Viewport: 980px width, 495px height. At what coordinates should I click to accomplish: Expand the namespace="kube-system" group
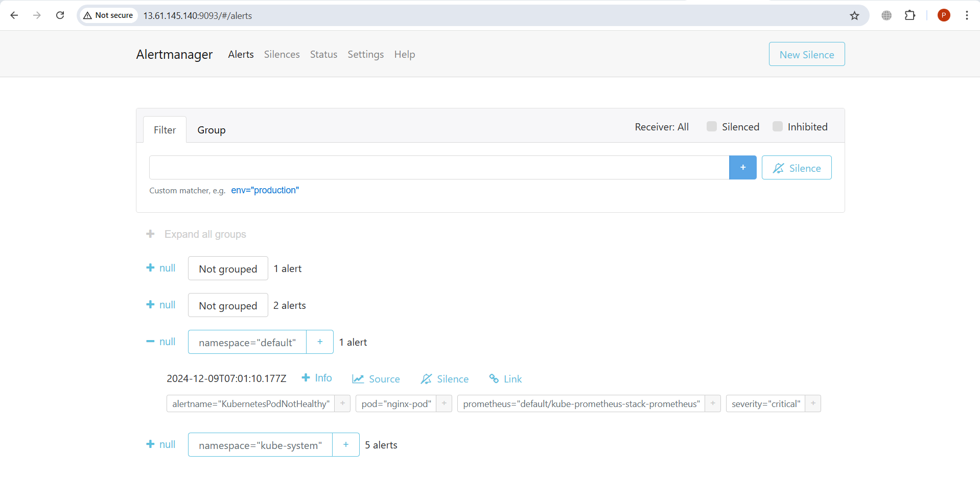(x=149, y=444)
